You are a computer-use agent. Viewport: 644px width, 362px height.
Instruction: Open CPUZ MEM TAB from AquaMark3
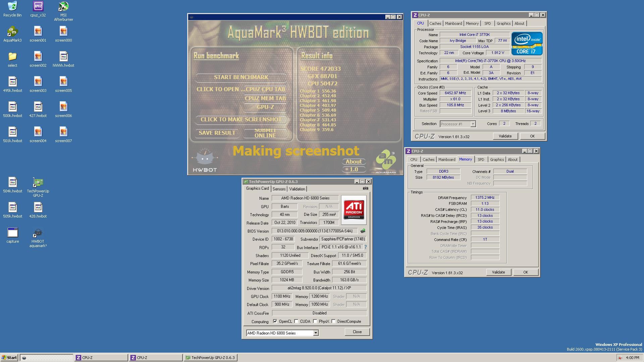265,98
